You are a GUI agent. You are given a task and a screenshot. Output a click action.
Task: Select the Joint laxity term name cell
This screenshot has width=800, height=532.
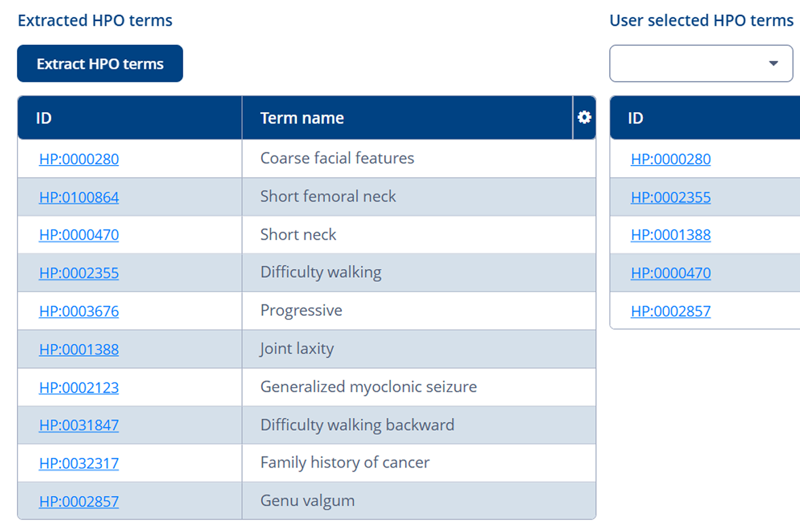coord(297,349)
